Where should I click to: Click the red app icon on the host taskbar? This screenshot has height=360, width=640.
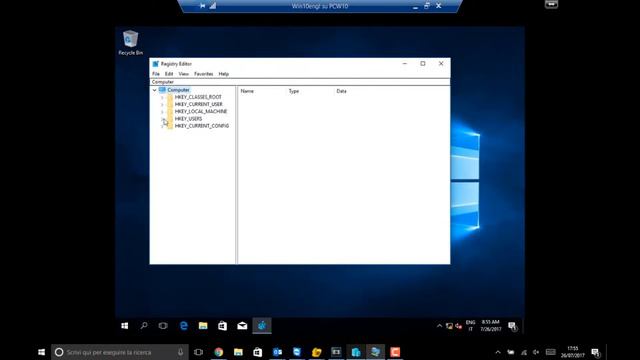(395, 352)
